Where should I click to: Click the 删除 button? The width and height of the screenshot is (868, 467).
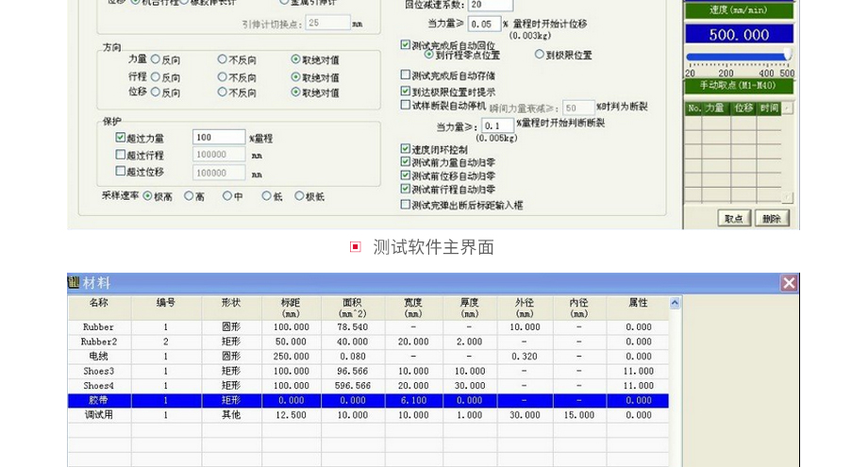(x=772, y=219)
